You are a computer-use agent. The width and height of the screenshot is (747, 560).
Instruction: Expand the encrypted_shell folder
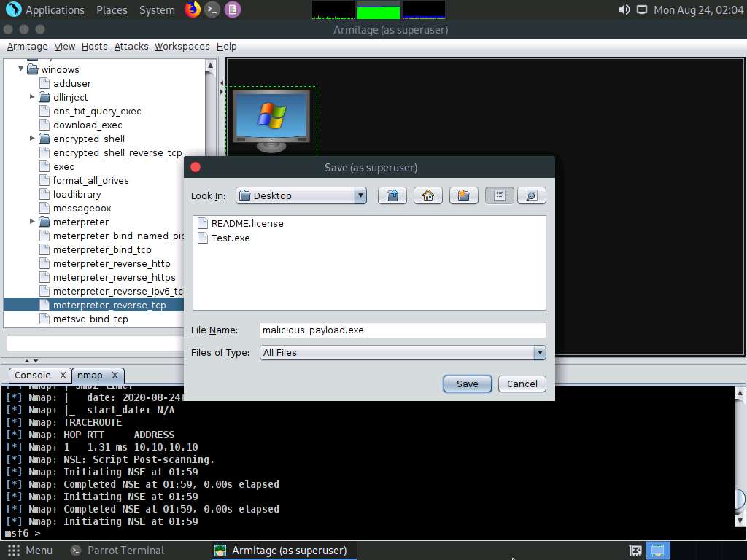pos(32,138)
